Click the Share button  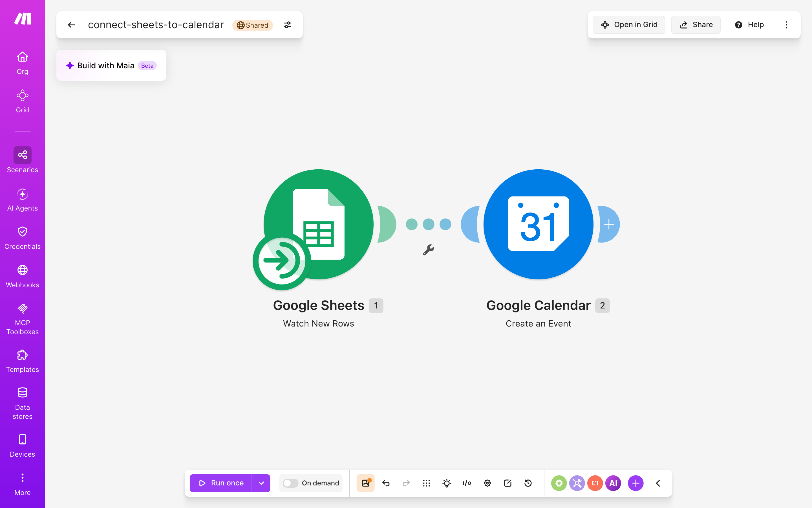(x=696, y=25)
